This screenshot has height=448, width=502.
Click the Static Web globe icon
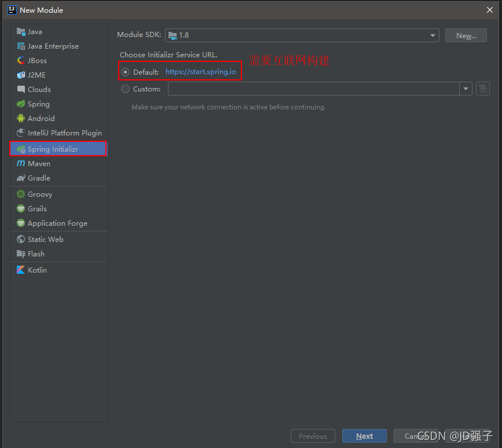pyautogui.click(x=21, y=239)
